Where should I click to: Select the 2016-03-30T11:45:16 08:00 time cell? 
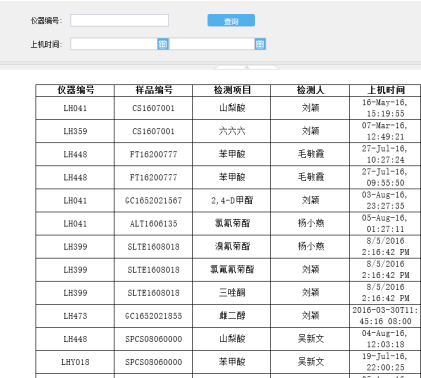point(385,316)
